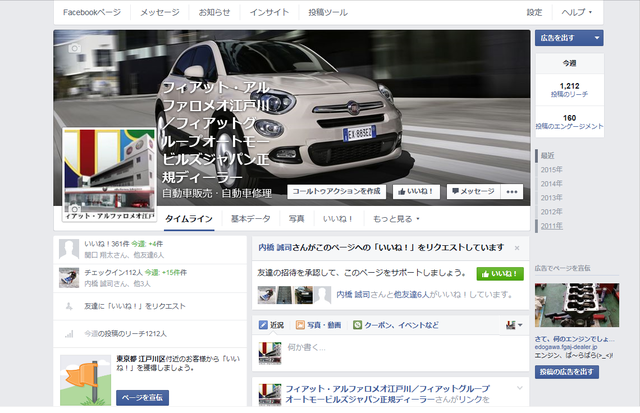
Task: Click the avatar beside いいね！361件
Action: [x=69, y=249]
